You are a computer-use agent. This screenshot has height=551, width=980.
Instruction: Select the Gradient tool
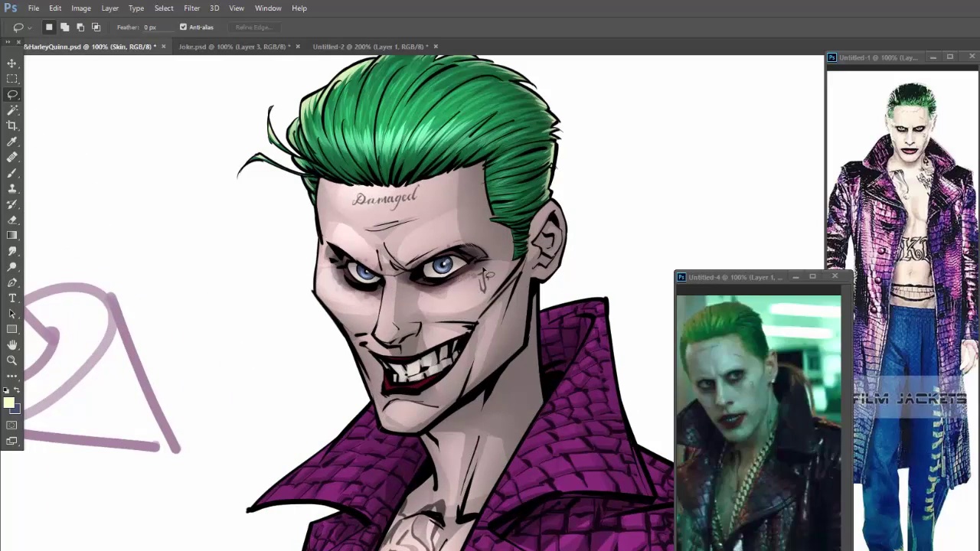click(12, 236)
